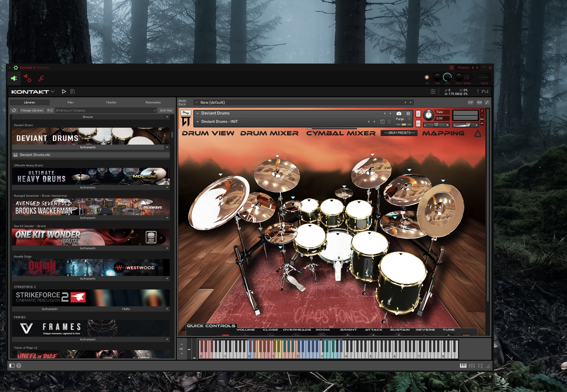Click the blue VOL knob
567x392 pixels.
point(447,77)
